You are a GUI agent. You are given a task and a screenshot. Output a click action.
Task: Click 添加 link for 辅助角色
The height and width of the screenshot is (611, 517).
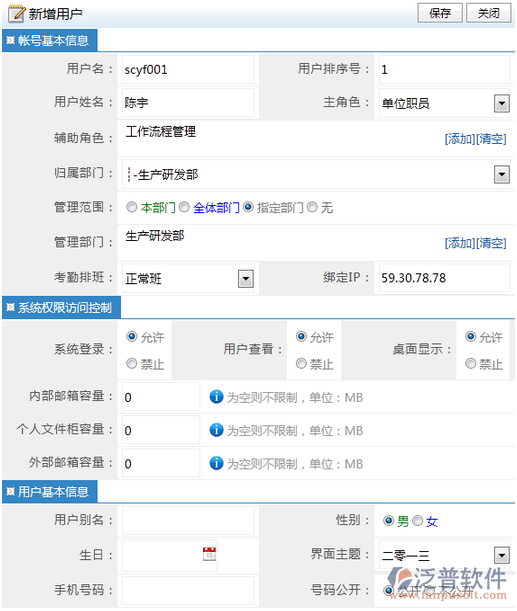click(460, 139)
